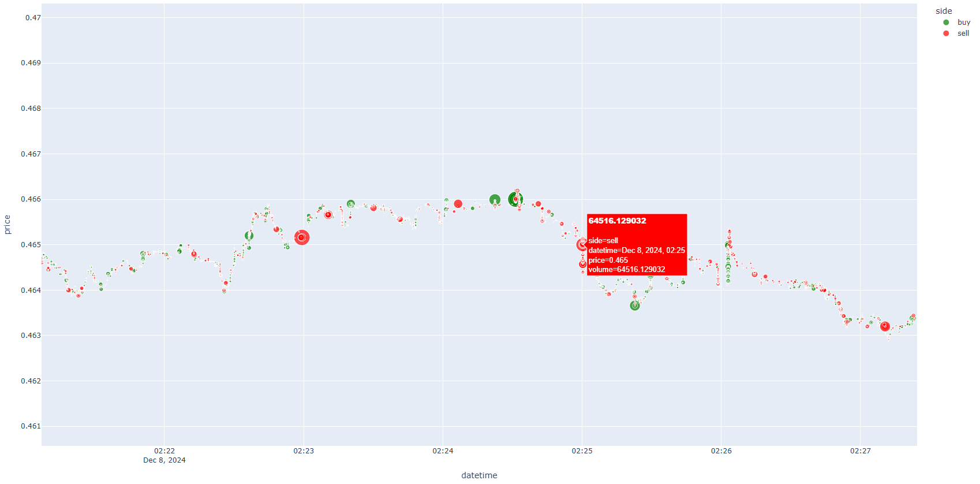The width and height of the screenshot is (980, 484).
Task: Click the 0.462 y-axis tick label
Action: click(x=31, y=381)
